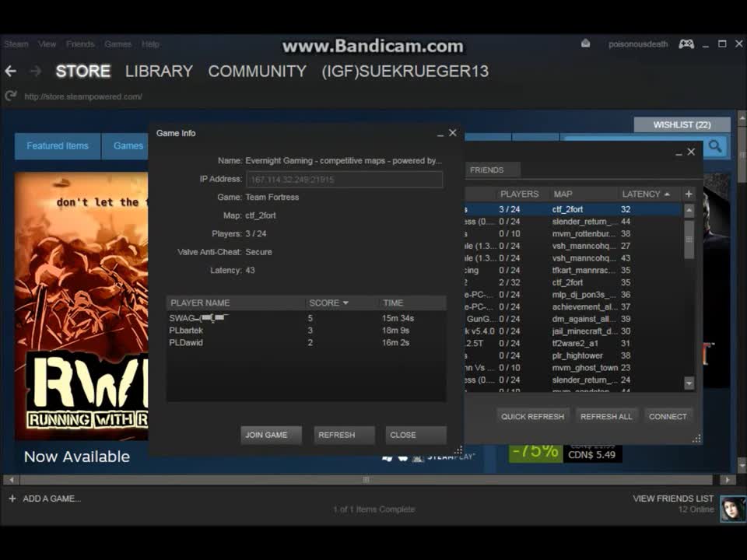Select server row achievement_al
The height and width of the screenshot is (560, 747).
pyautogui.click(x=573, y=306)
